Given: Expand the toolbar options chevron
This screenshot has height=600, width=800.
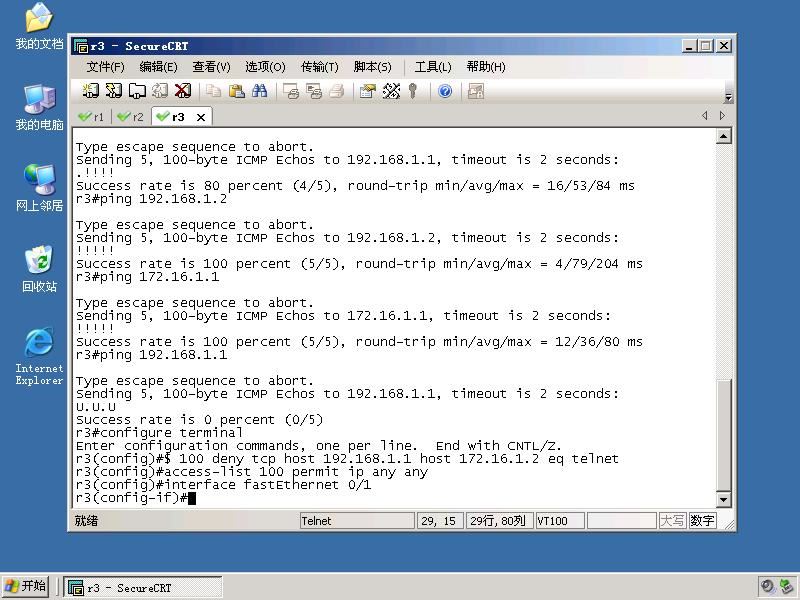Looking at the screenshot, I should point(728,97).
